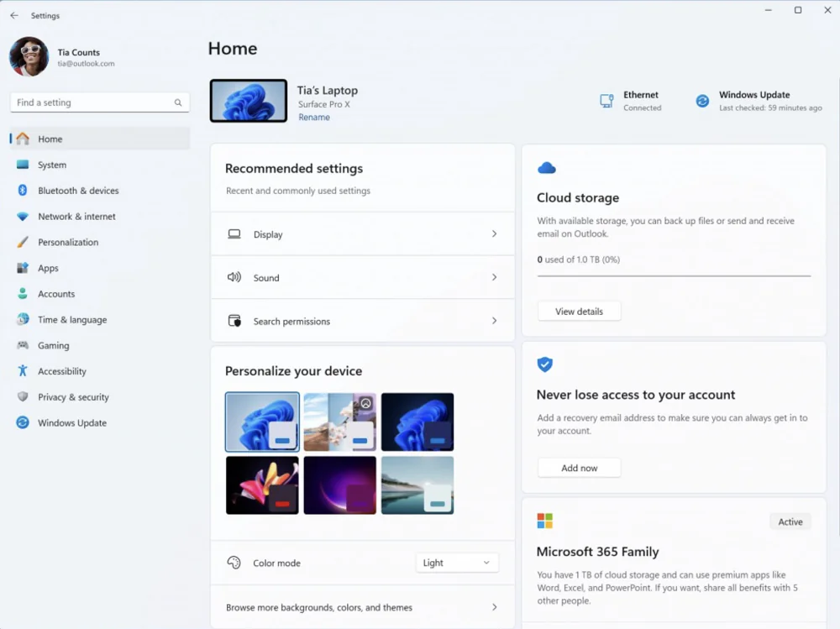Open Gaming settings
The image size is (840, 629).
[100, 345]
